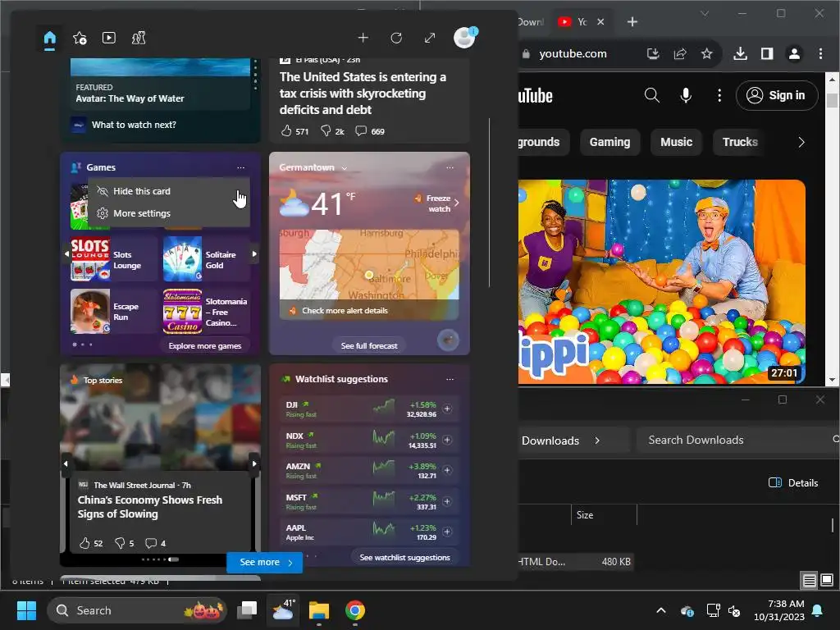840x630 pixels.
Task: Open YouTube settings three-dot menu
Action: coord(719,95)
